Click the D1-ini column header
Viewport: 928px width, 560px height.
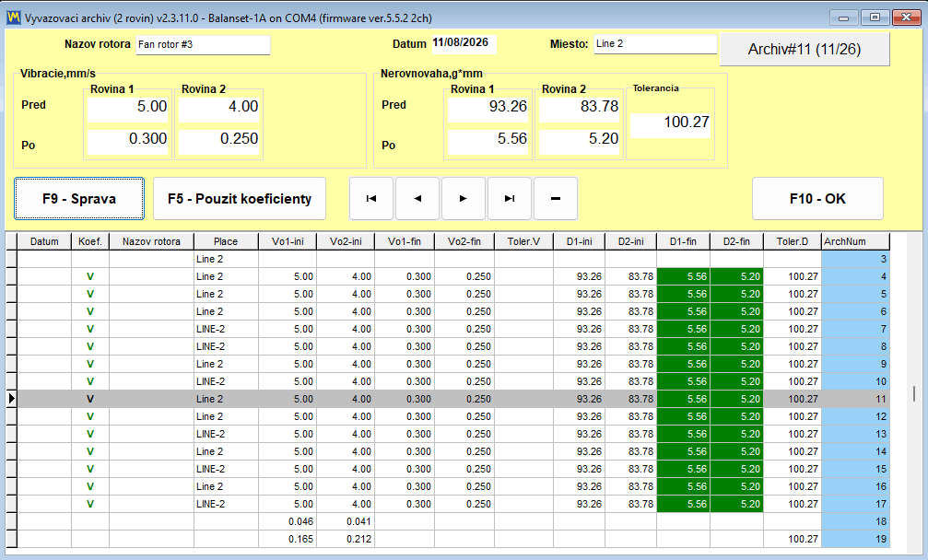[x=580, y=241]
